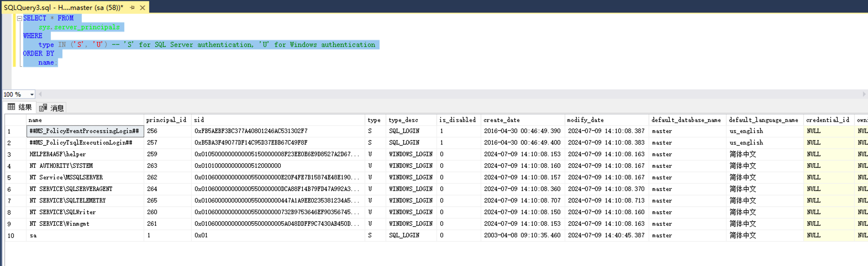Collapse the SELECT statement outline block
The height and width of the screenshot is (266, 868).
pyautogui.click(x=20, y=18)
